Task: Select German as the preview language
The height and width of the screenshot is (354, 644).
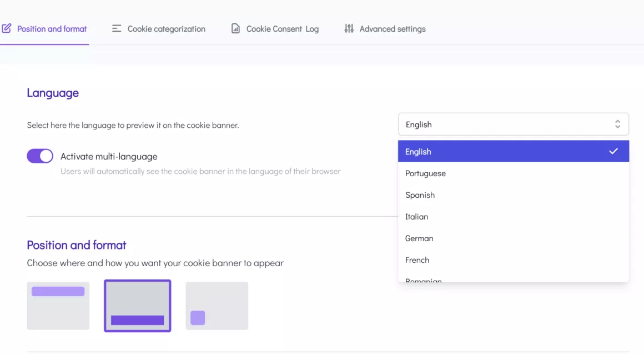Action: click(x=419, y=238)
